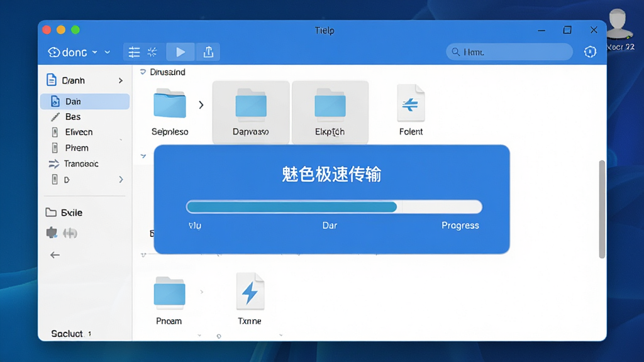Click the Sacluct 1 status text
This screenshot has width=644, height=362.
71,334
